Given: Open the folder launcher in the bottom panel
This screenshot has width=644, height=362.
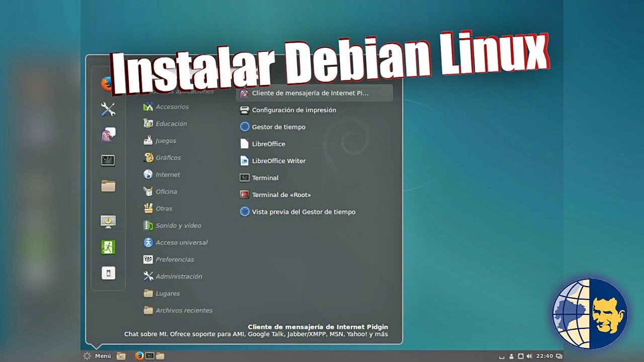Looking at the screenshot, I should click(x=160, y=356).
